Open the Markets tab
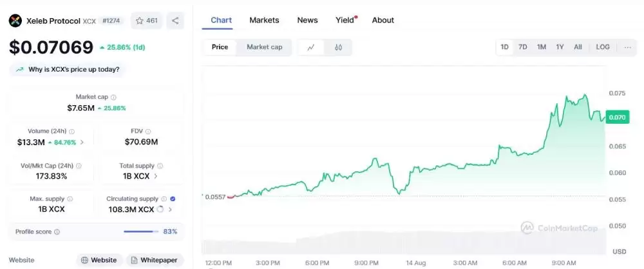This screenshot has height=269, width=644. click(264, 20)
